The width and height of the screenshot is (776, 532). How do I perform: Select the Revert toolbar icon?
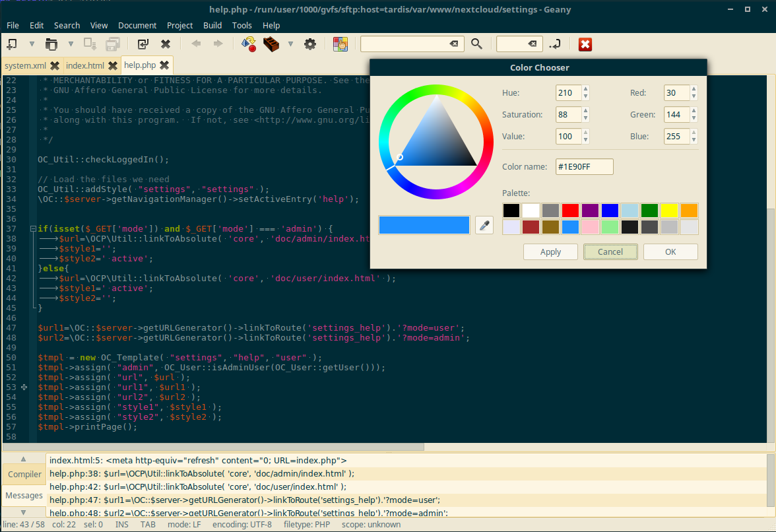coord(142,44)
